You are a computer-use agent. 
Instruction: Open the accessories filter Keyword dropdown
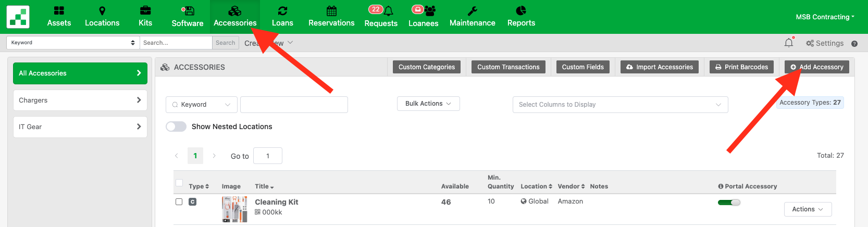[202, 105]
